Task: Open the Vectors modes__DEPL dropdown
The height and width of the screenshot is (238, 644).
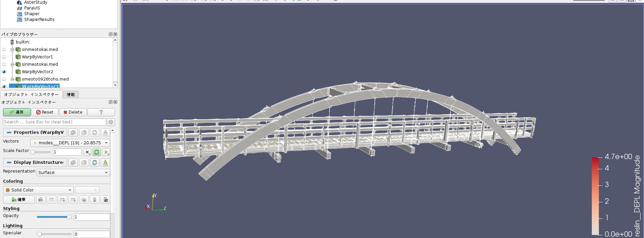Action: (x=70, y=143)
